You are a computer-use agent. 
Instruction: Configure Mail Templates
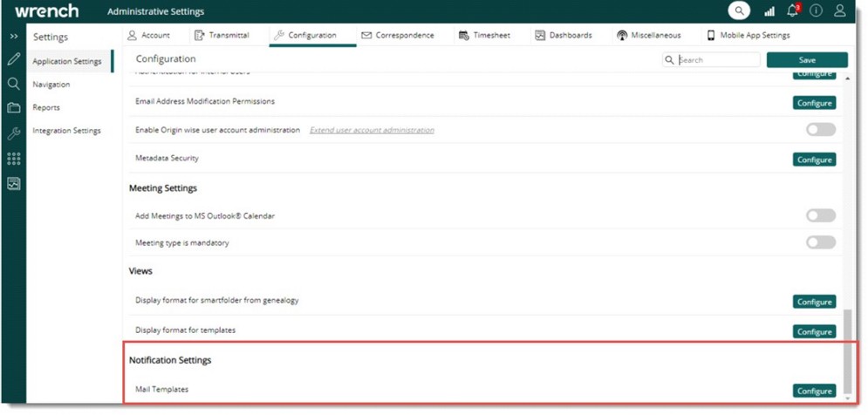(x=814, y=391)
